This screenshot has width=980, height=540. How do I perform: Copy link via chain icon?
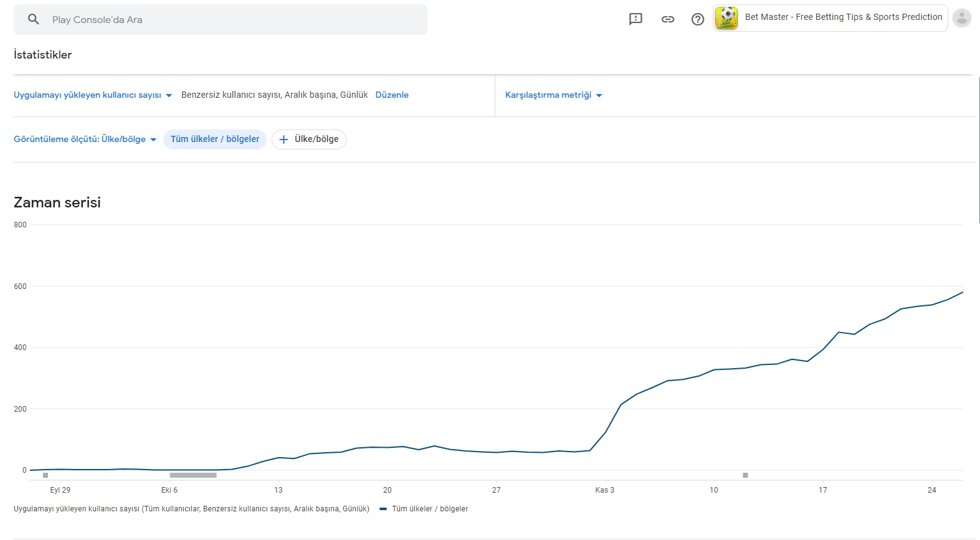tap(668, 19)
